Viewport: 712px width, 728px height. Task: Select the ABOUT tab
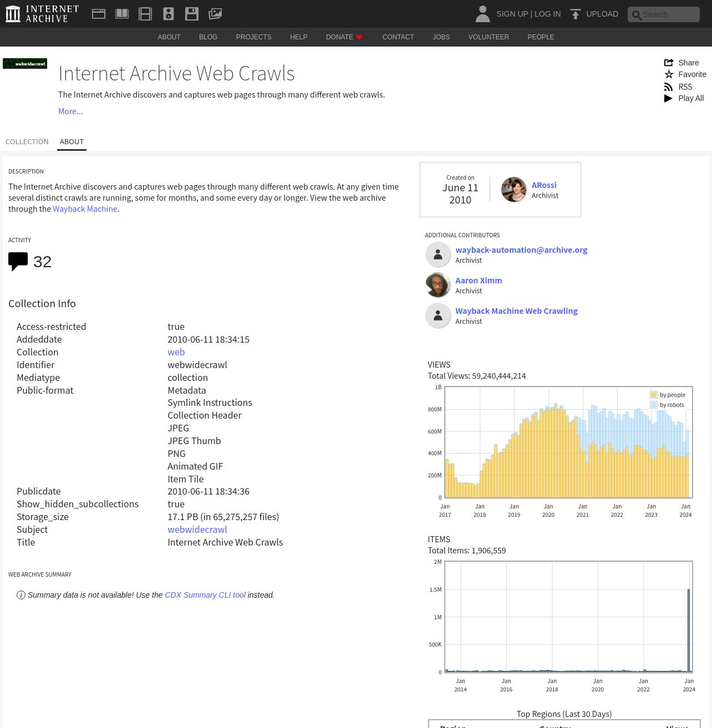tap(72, 141)
